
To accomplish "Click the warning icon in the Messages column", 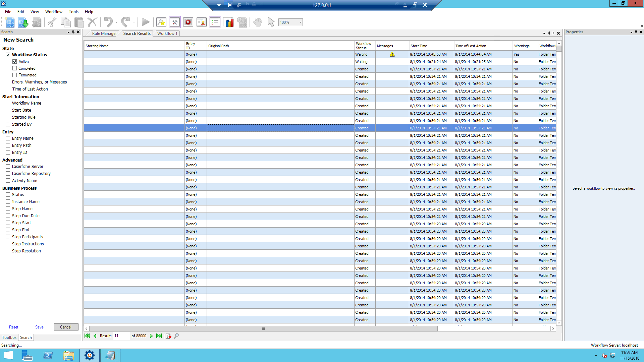I will [x=392, y=54].
